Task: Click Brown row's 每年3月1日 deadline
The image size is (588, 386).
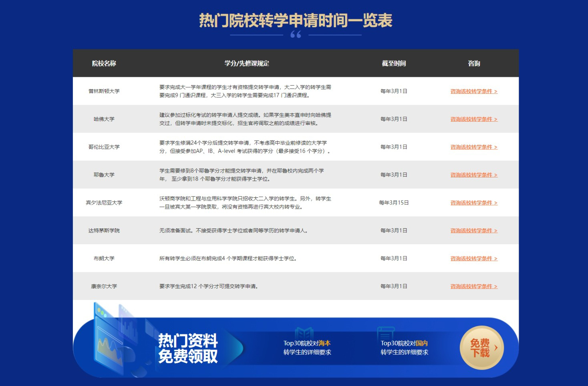Action: (x=394, y=259)
